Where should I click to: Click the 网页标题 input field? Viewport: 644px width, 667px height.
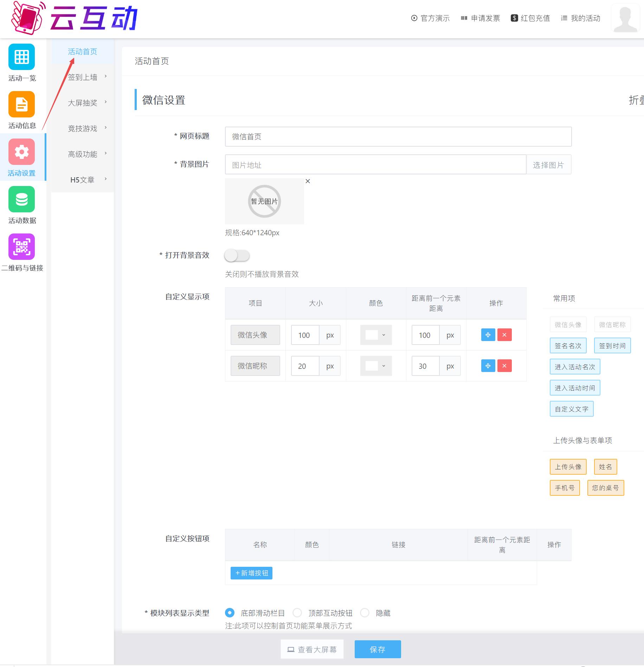click(398, 137)
